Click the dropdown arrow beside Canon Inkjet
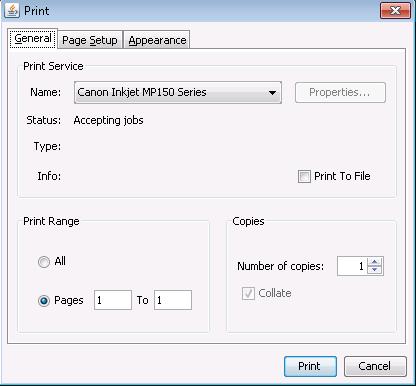 (x=272, y=93)
